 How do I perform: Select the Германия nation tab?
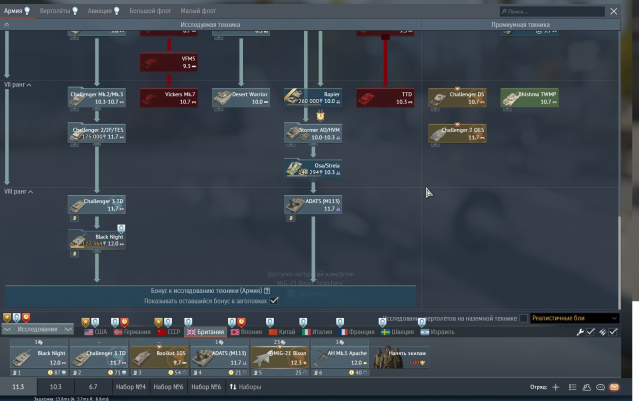(135, 331)
